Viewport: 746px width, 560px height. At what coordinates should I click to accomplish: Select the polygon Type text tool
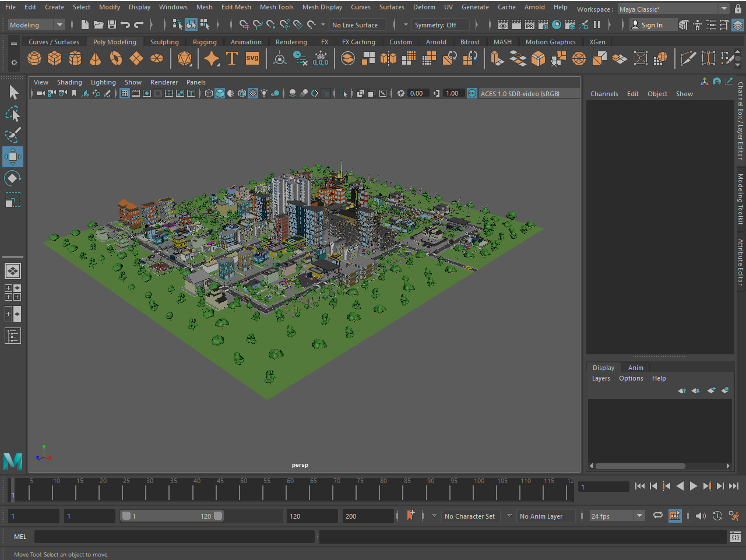231,58
